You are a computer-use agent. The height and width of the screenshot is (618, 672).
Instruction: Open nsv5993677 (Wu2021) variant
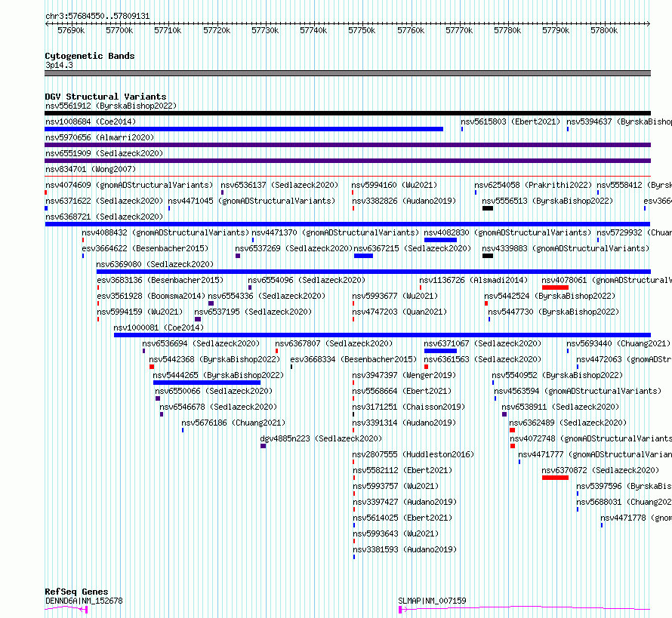point(395,296)
